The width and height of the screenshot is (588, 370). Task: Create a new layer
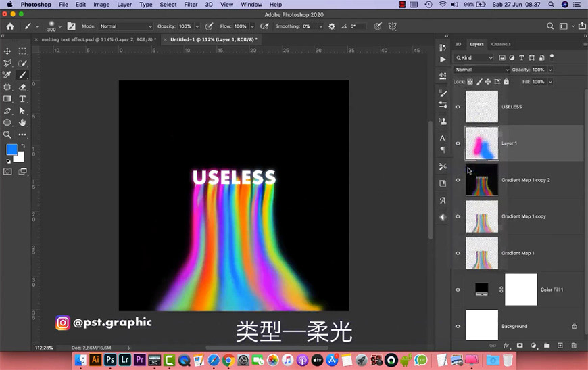click(x=560, y=346)
